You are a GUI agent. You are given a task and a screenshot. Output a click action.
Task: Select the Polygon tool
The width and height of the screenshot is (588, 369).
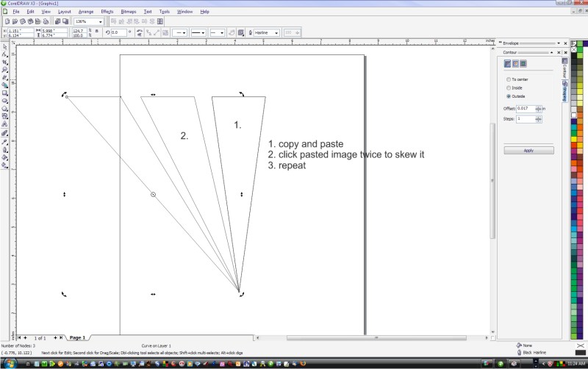click(x=4, y=108)
